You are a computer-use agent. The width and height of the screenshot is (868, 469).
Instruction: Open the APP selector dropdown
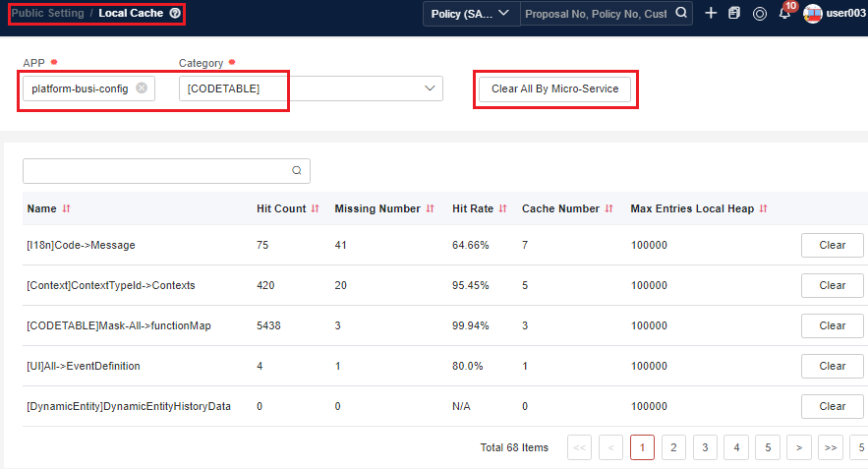80,88
